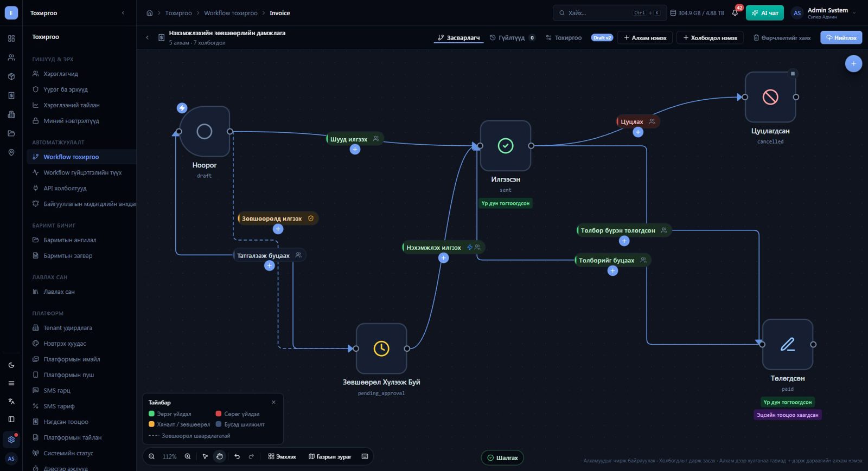Focus the Хайх search field

pos(610,12)
